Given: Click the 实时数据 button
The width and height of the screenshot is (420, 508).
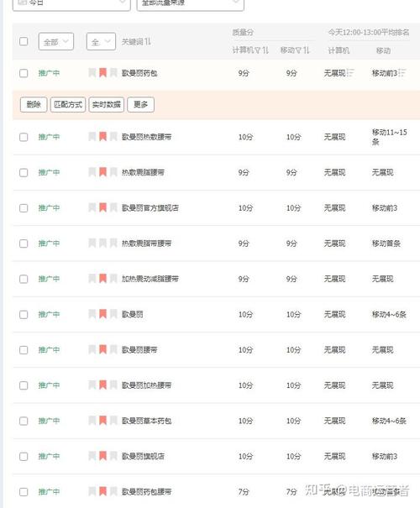Looking at the screenshot, I should pyautogui.click(x=107, y=104).
